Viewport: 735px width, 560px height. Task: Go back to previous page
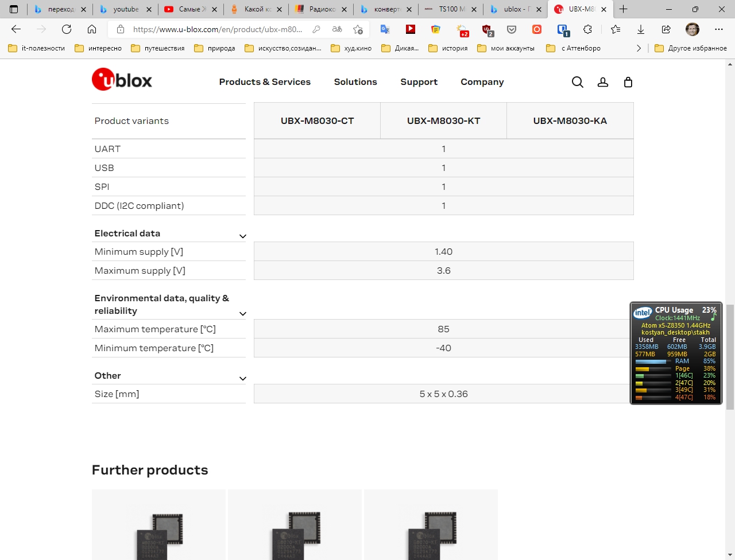click(x=16, y=29)
